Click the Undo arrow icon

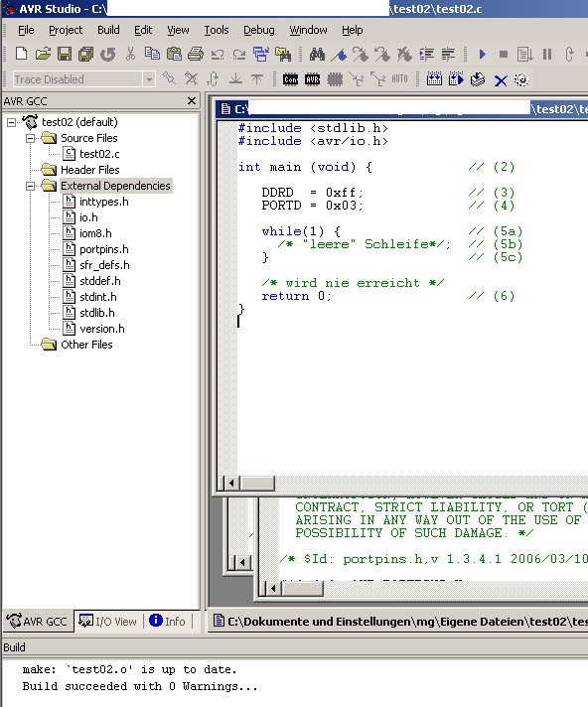(218, 54)
